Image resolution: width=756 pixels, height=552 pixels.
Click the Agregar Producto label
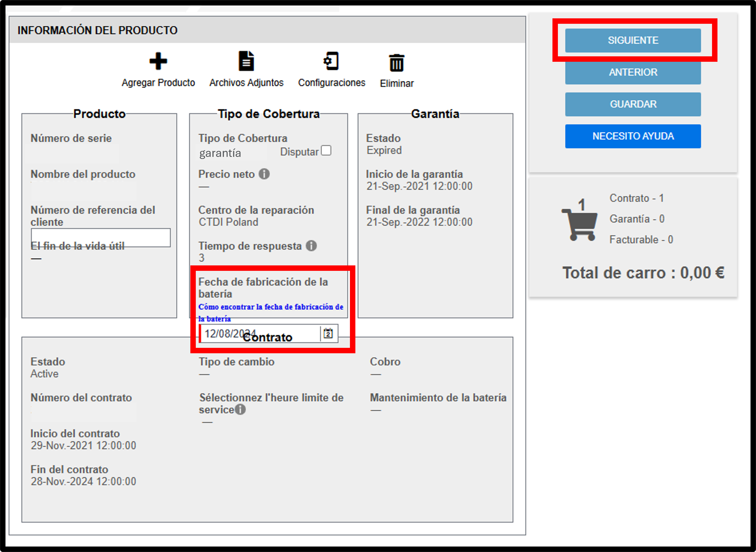pos(158,82)
